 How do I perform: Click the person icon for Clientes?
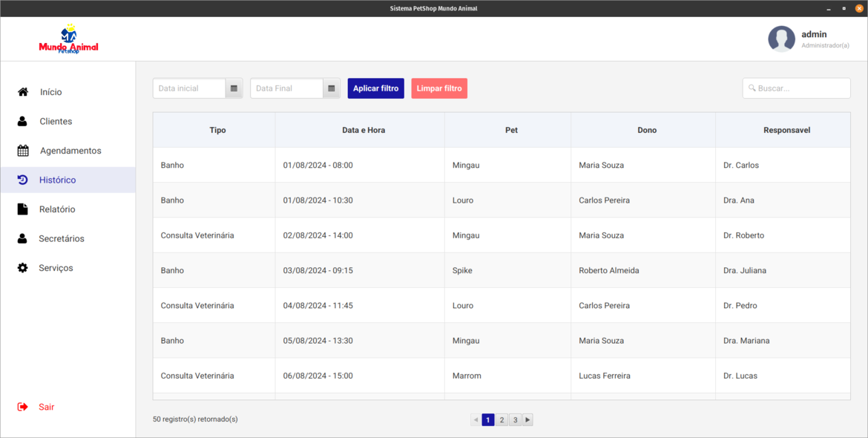click(22, 121)
